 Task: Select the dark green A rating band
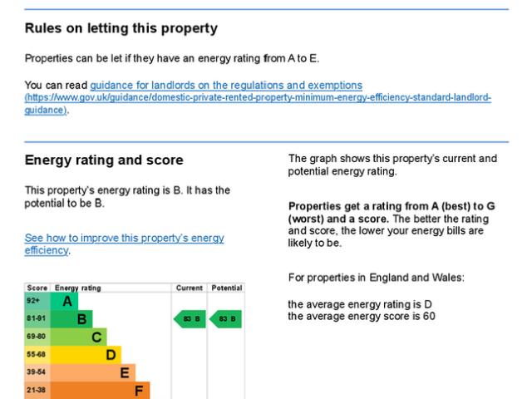62,300
